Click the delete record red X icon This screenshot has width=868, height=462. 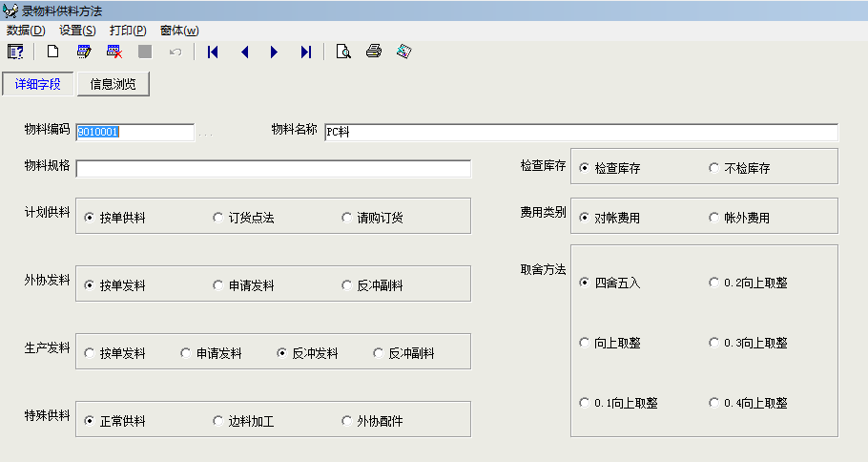pyautogui.click(x=114, y=52)
